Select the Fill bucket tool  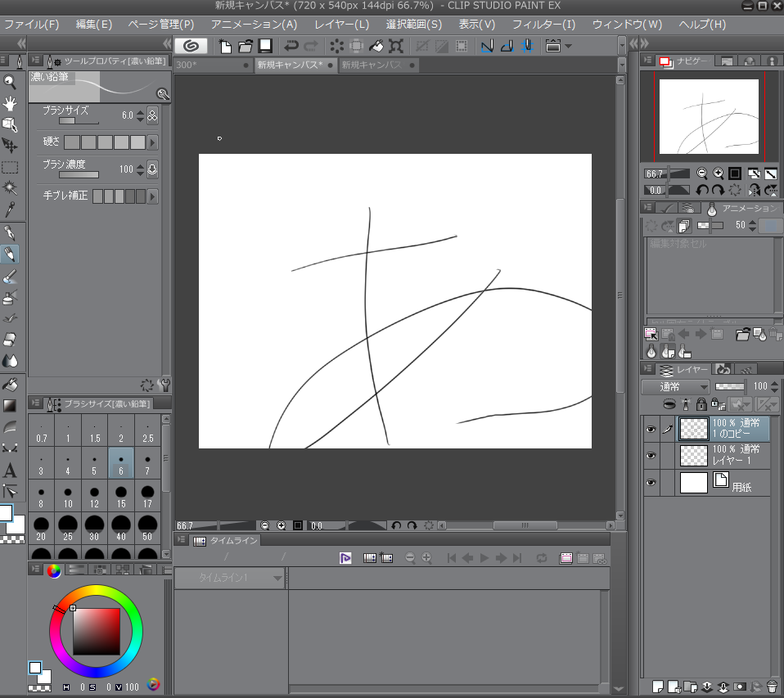[10, 384]
